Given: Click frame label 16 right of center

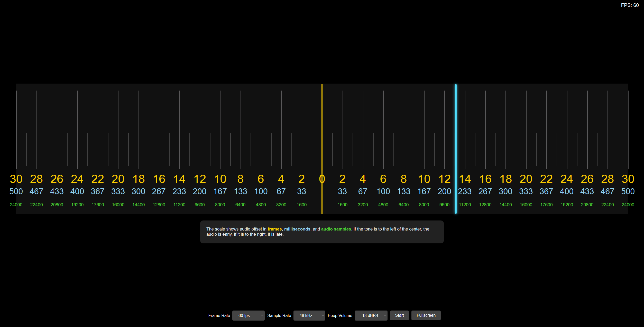Looking at the screenshot, I should 485,179.
